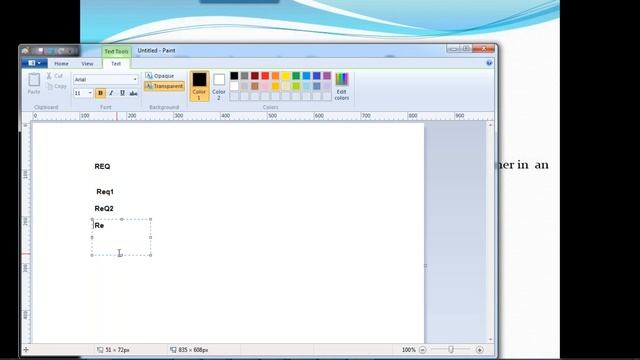640x360 pixels.
Task: Click the Cut button
Action: (55, 76)
